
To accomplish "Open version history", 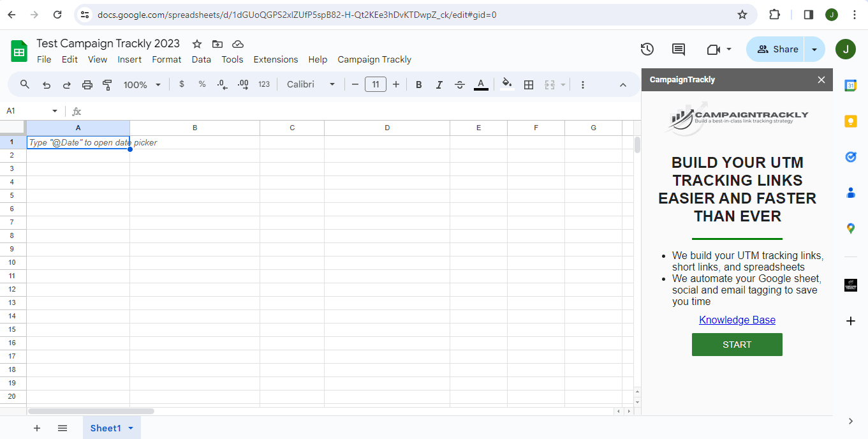I will click(x=647, y=48).
